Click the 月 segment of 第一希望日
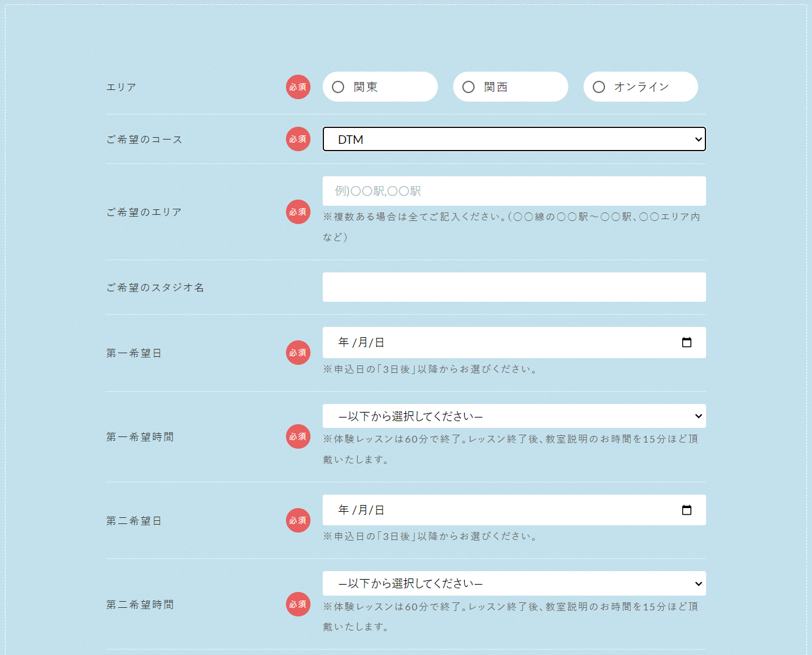This screenshot has width=812, height=655. [363, 342]
